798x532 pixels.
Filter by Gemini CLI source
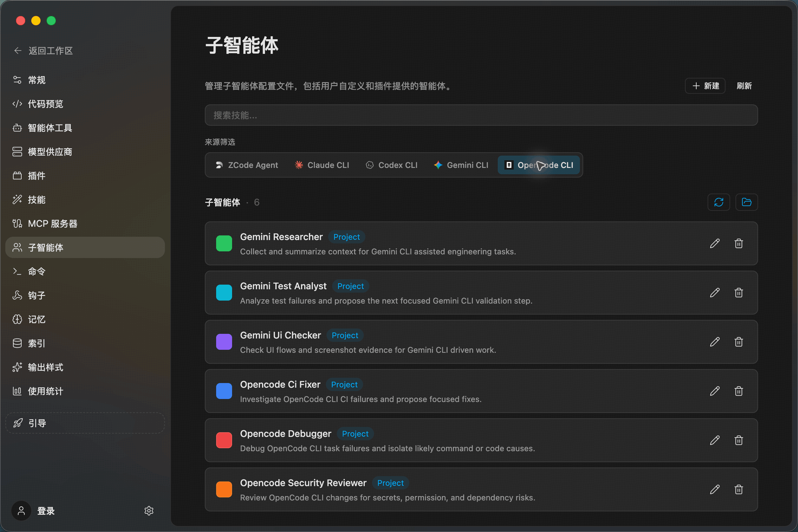tap(461, 165)
